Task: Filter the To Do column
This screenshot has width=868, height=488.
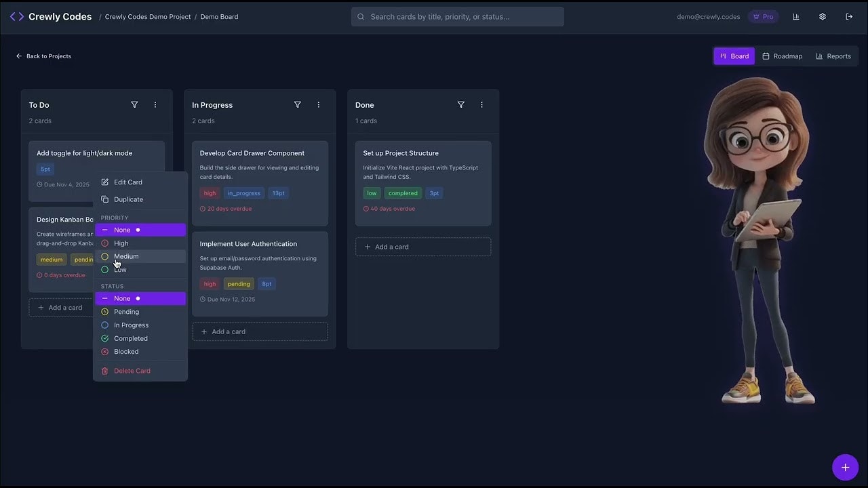Action: click(134, 104)
